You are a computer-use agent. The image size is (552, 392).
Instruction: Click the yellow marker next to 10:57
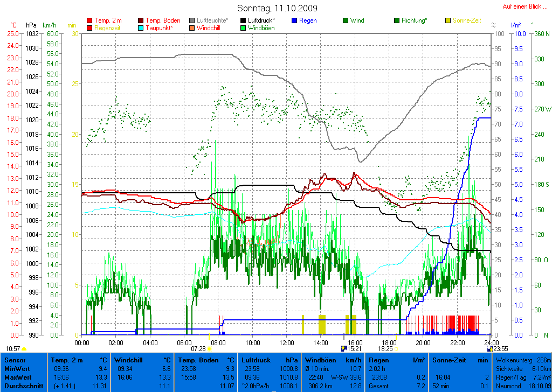(23, 349)
